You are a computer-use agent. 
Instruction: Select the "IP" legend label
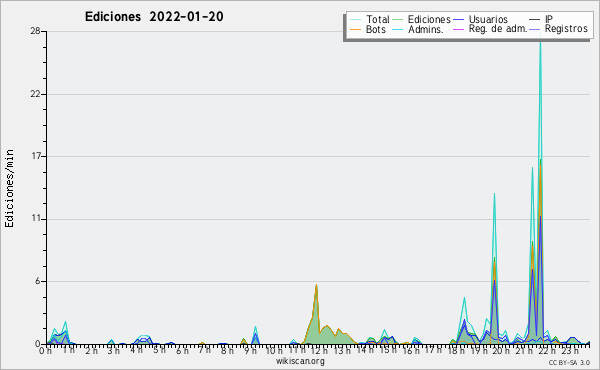(x=549, y=19)
